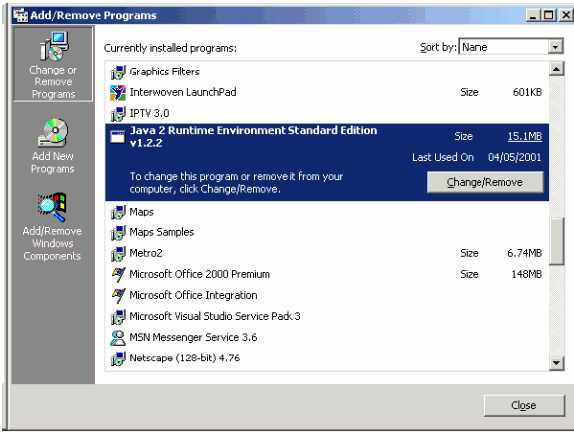Click the Microsoft Office 2000 Premium icon
574x433 pixels.
point(118,274)
